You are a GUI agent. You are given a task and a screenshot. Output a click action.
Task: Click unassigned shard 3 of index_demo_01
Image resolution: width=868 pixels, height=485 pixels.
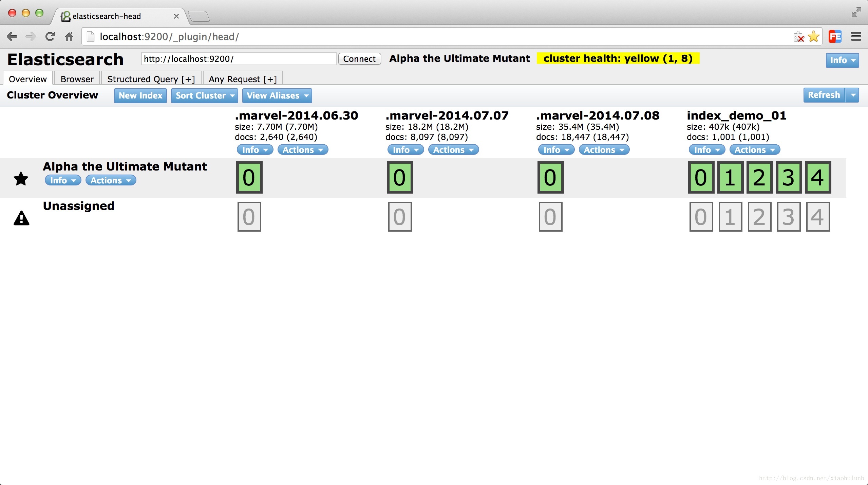point(789,217)
